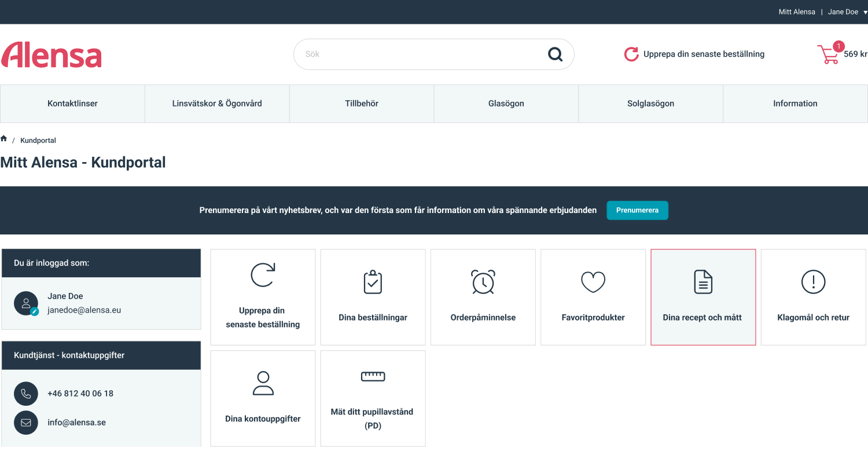Image resolution: width=868 pixels, height=459 pixels.
Task: Click the person icon above Dina kontouppgifter
Action: (x=263, y=383)
